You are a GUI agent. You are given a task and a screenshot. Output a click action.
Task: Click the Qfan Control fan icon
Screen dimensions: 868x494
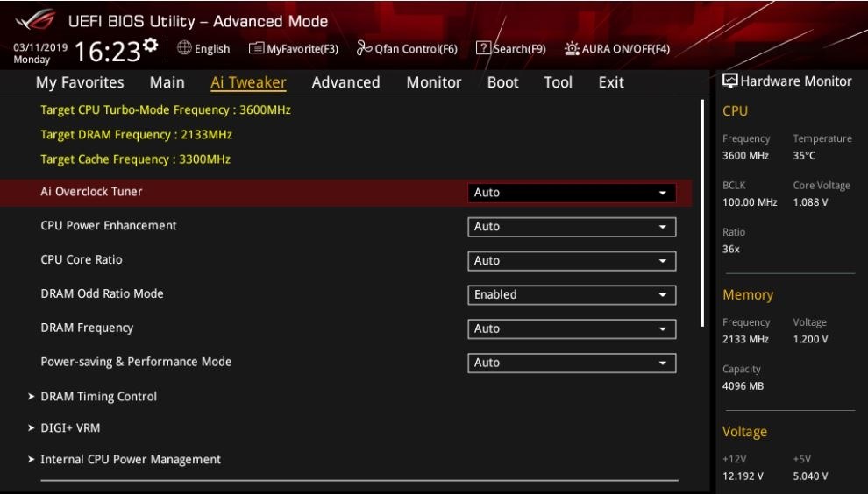(x=364, y=48)
